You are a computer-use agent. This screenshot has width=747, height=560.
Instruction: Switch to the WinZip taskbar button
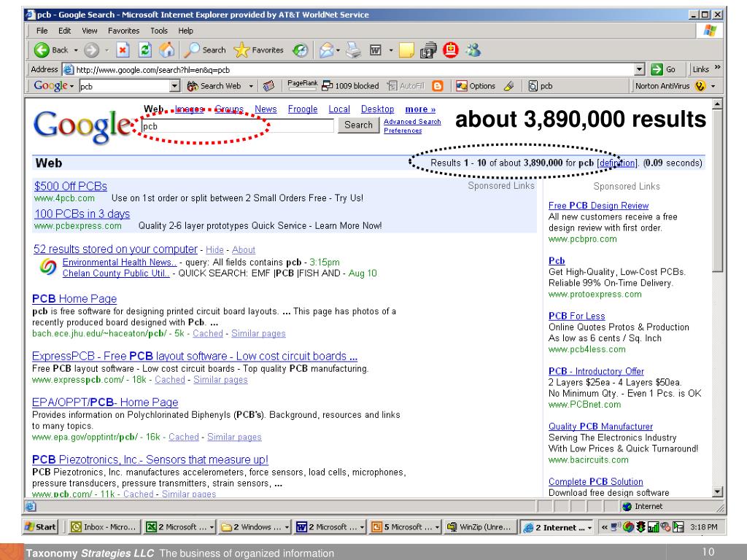[480, 526]
